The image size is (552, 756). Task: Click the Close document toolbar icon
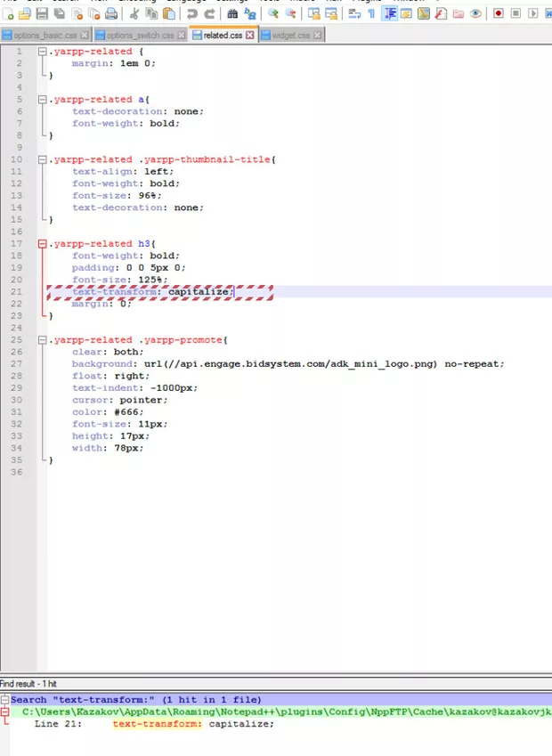[x=77, y=13]
